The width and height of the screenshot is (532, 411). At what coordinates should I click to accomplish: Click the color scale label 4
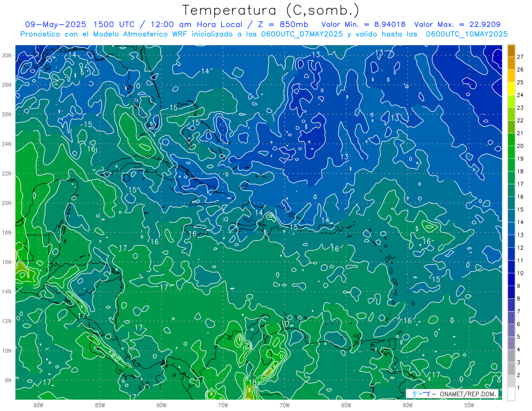519,349
